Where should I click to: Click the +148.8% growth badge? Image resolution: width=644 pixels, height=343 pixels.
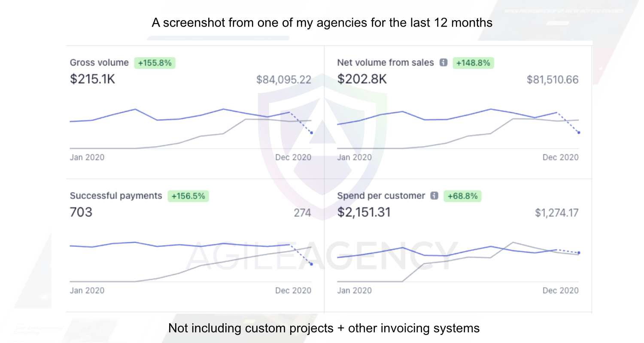(473, 63)
